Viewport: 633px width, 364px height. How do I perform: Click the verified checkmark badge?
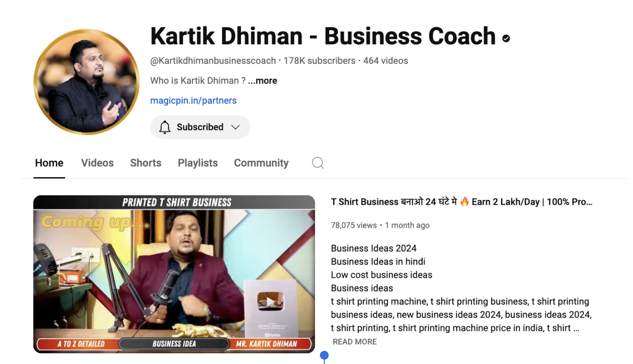tap(506, 38)
